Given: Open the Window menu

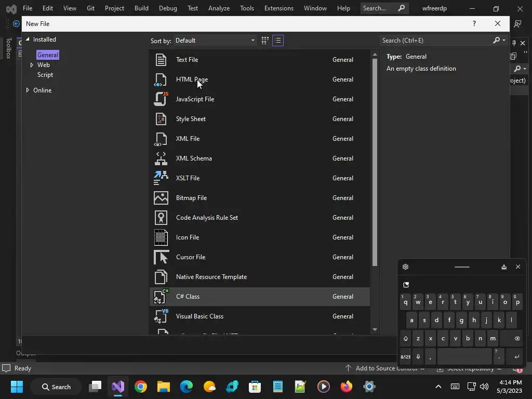Looking at the screenshot, I should [315, 8].
